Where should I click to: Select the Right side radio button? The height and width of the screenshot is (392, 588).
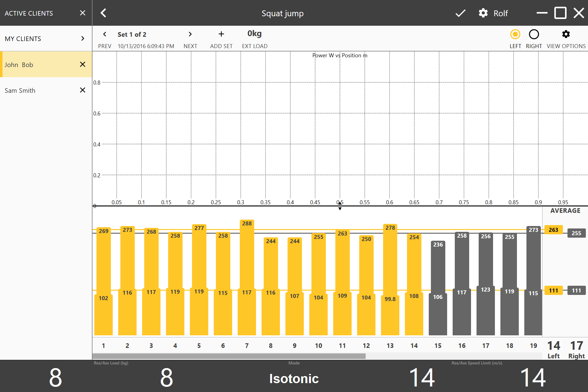tap(534, 34)
